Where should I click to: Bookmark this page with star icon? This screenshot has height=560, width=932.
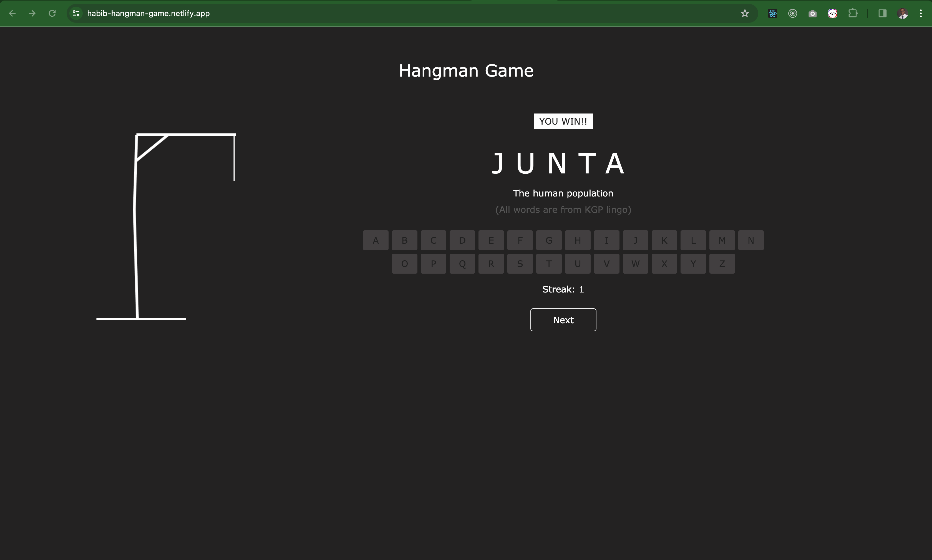click(744, 14)
